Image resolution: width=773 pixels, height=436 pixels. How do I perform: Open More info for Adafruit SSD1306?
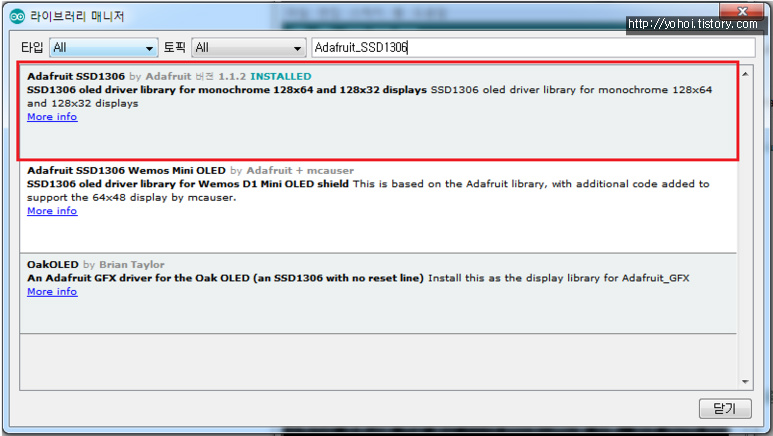(x=52, y=117)
